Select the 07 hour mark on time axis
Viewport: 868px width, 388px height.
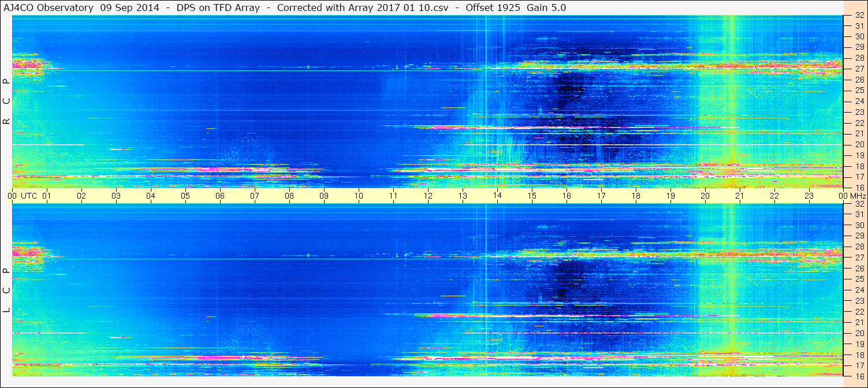(x=255, y=196)
